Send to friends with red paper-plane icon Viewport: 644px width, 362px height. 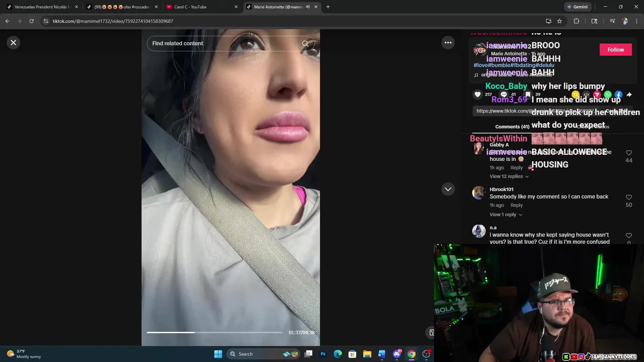click(597, 95)
